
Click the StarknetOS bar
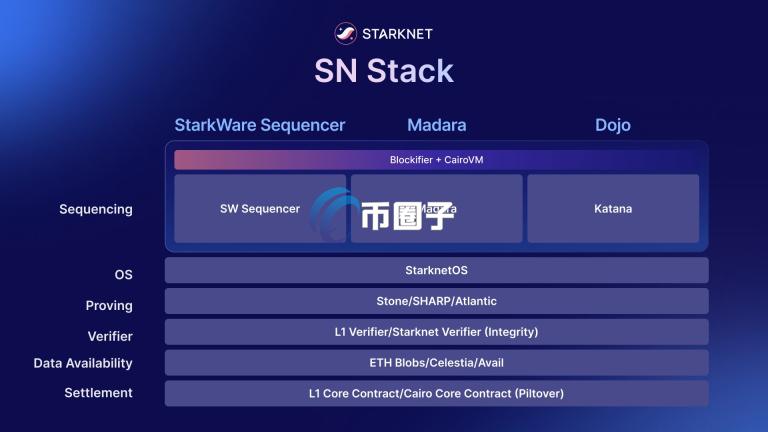[x=436, y=270]
